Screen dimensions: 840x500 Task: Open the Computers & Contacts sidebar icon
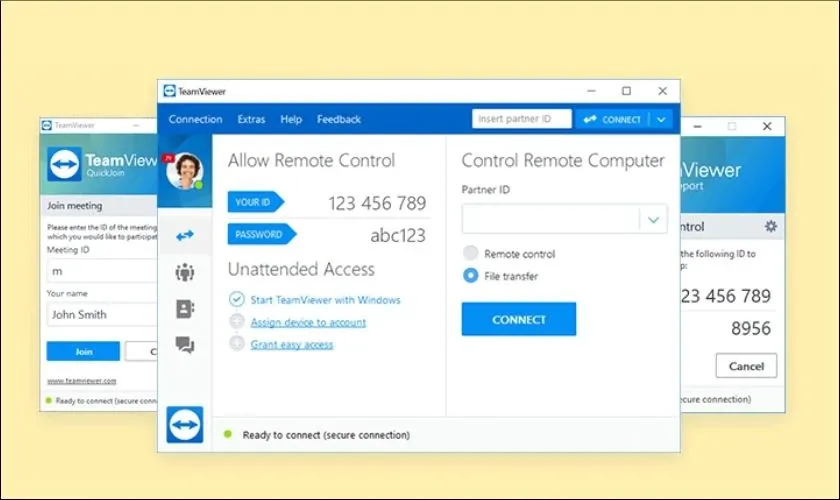coord(185,309)
